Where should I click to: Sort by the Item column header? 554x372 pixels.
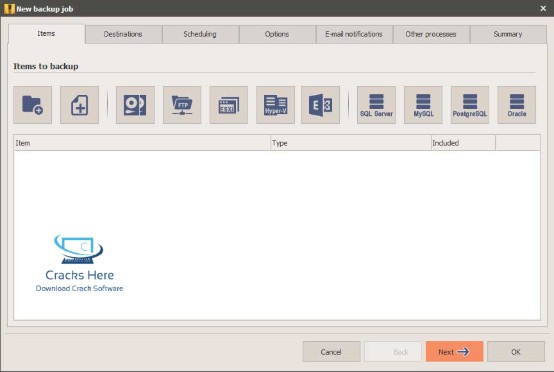(142, 143)
